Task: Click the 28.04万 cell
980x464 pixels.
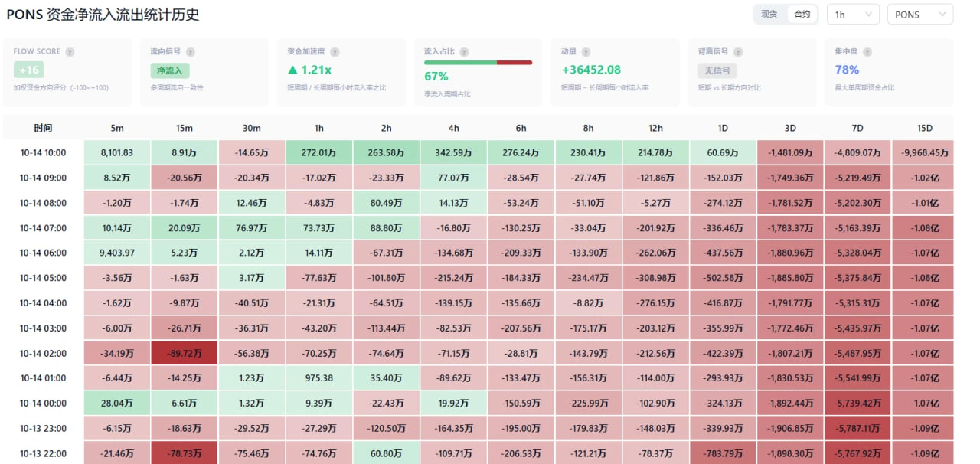Action: coord(116,404)
